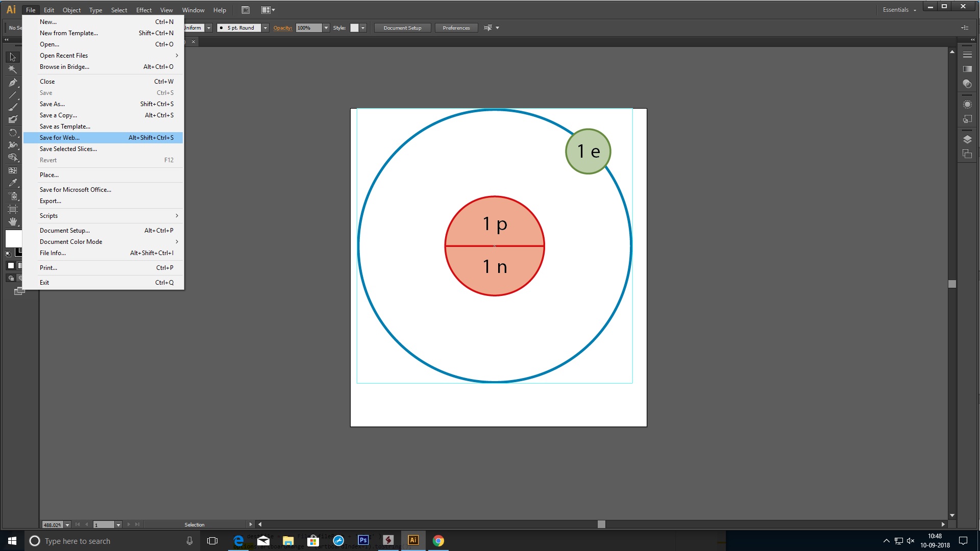Select the Symbol Sprayer tool
Screen dimensions: 980x551
click(x=13, y=196)
